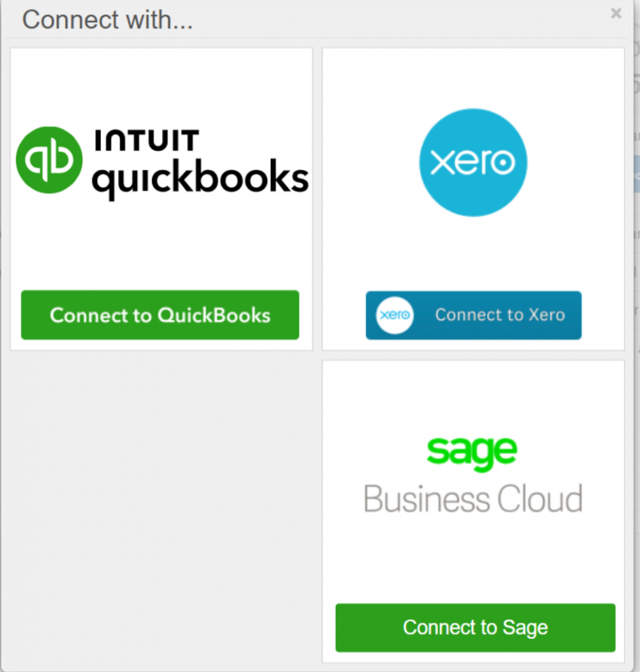Viewport: 640px width, 672px height.
Task: Click the INTUIT wordmark in the logo
Action: point(146,140)
